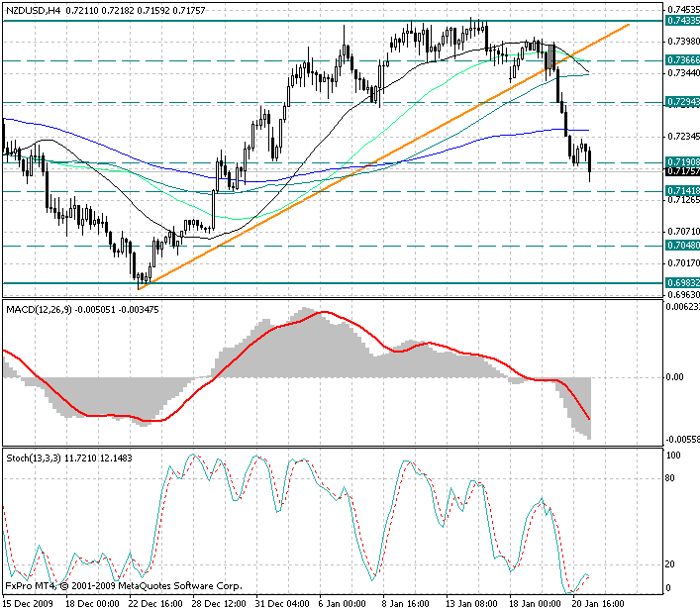Click the 0.71908 price level tag
Screen dimensions: 700x611
(680, 161)
